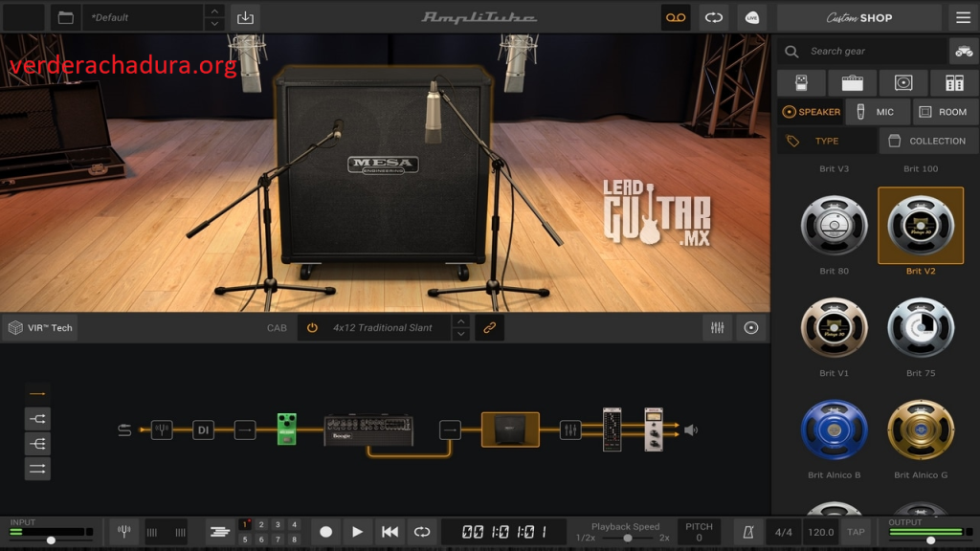980x551 pixels.
Task: Select recorder track 5
Action: [x=245, y=540]
